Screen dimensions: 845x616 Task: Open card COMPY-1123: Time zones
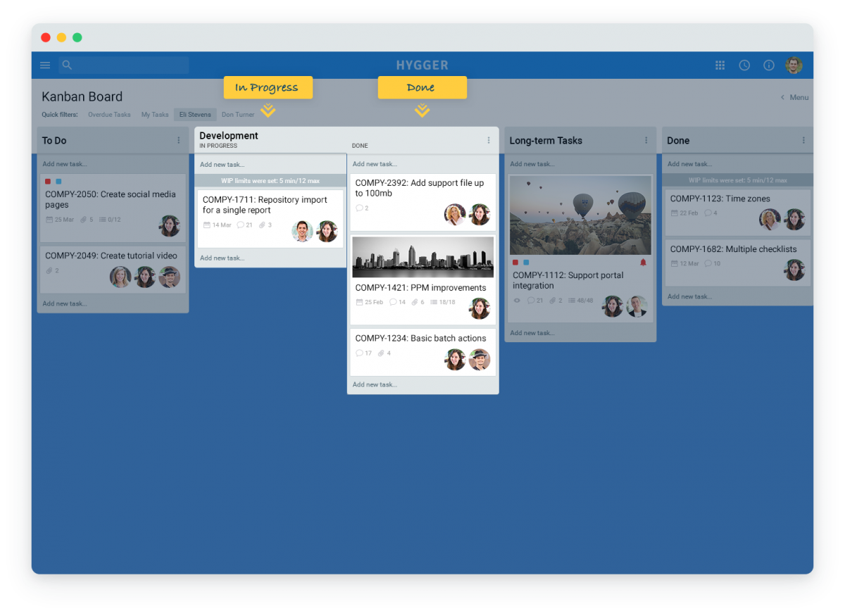738,213
